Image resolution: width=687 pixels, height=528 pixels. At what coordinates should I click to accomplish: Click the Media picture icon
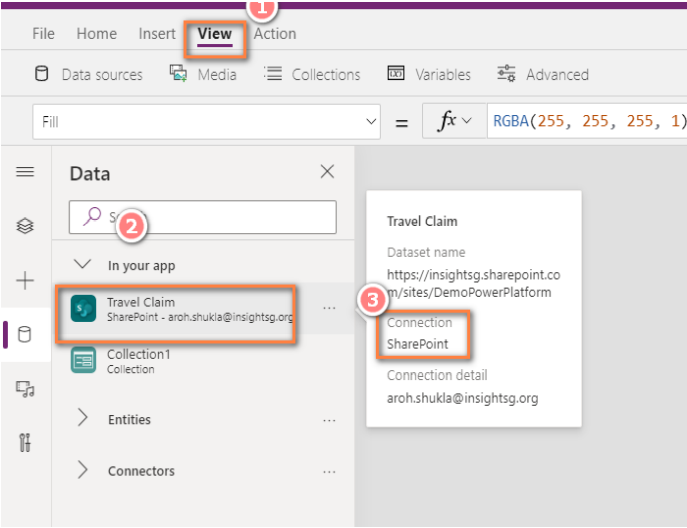[178, 73]
